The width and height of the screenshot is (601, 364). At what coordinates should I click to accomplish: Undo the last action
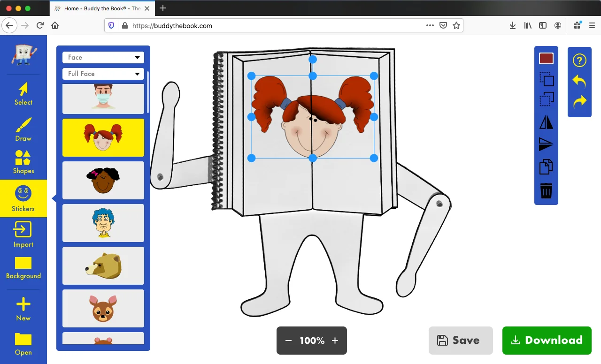point(580,81)
